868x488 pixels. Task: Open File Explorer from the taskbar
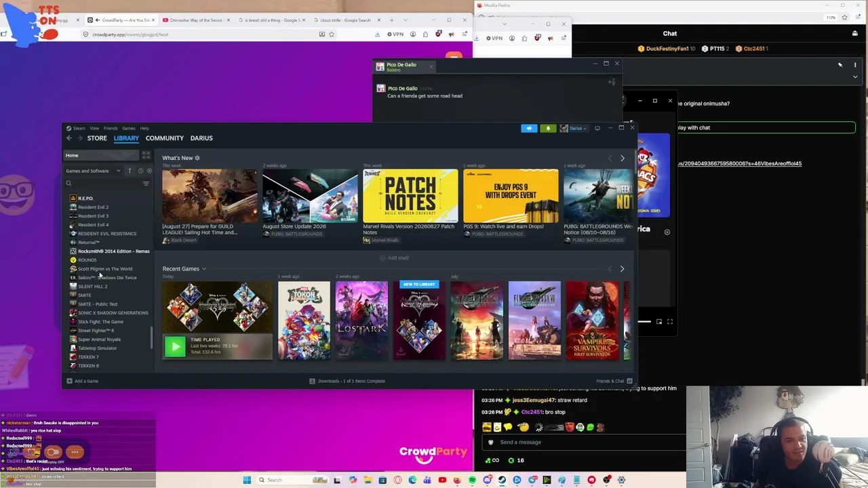click(368, 480)
